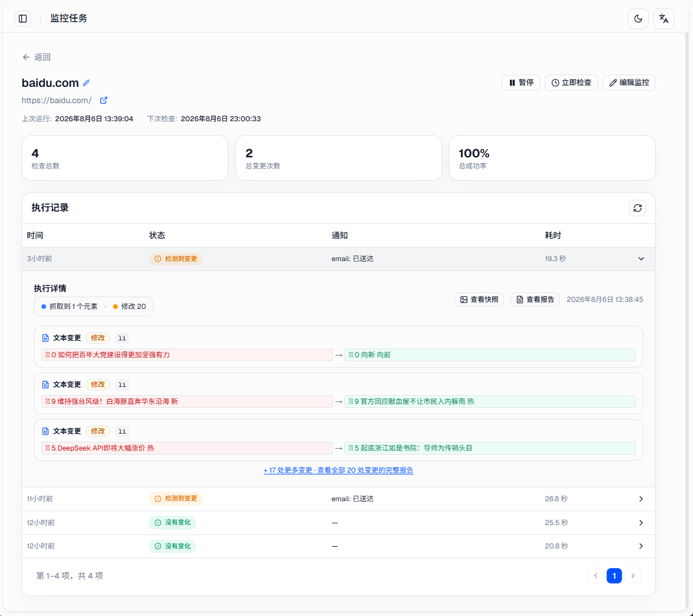Click email: 已送达 in 3小时前 row
Screen dimensions: 693x616
(352, 259)
